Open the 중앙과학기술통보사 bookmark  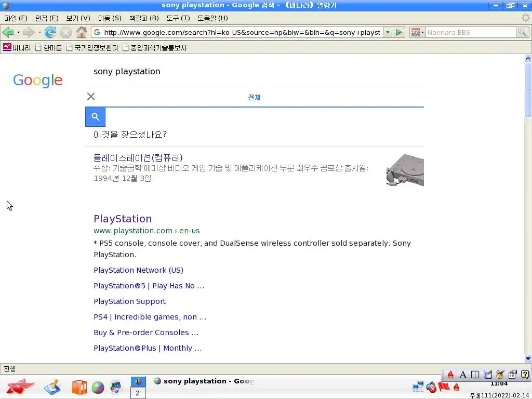(x=155, y=47)
